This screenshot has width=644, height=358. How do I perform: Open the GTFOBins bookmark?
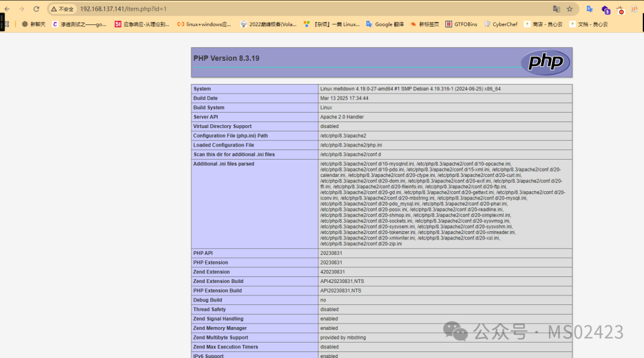(x=461, y=24)
